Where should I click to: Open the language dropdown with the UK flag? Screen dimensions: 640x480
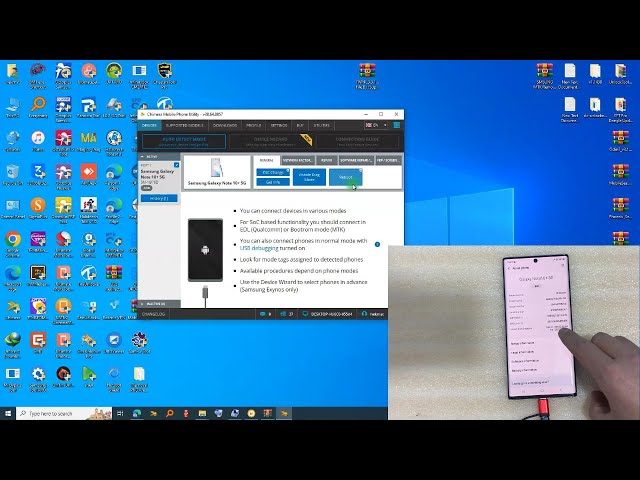pos(376,125)
